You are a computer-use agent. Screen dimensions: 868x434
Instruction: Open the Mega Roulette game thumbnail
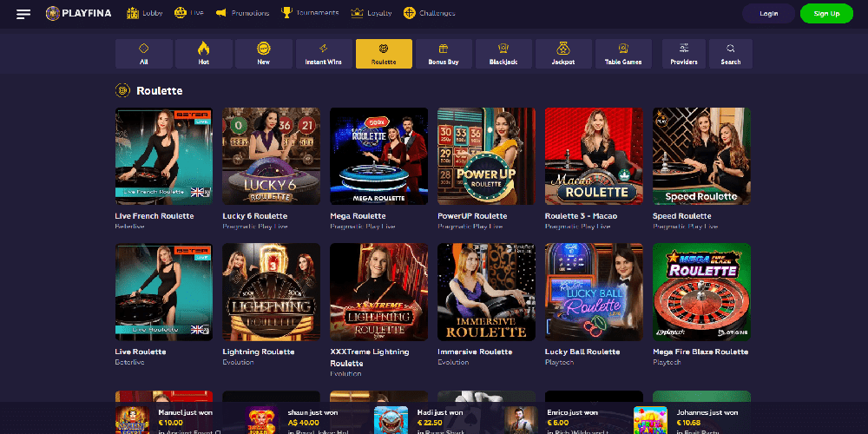click(x=378, y=156)
